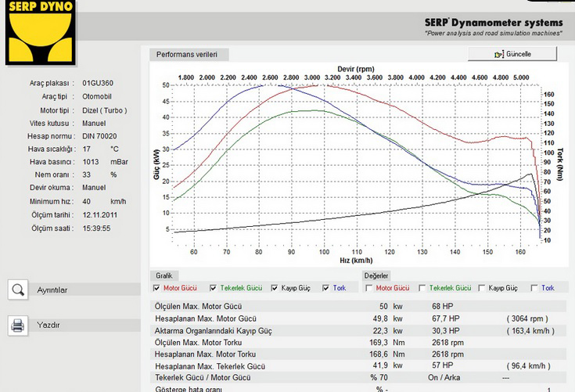Uncheck Tekerlek Gücü in Grafik section
The height and width of the screenshot is (392, 575).
pyautogui.click(x=213, y=288)
